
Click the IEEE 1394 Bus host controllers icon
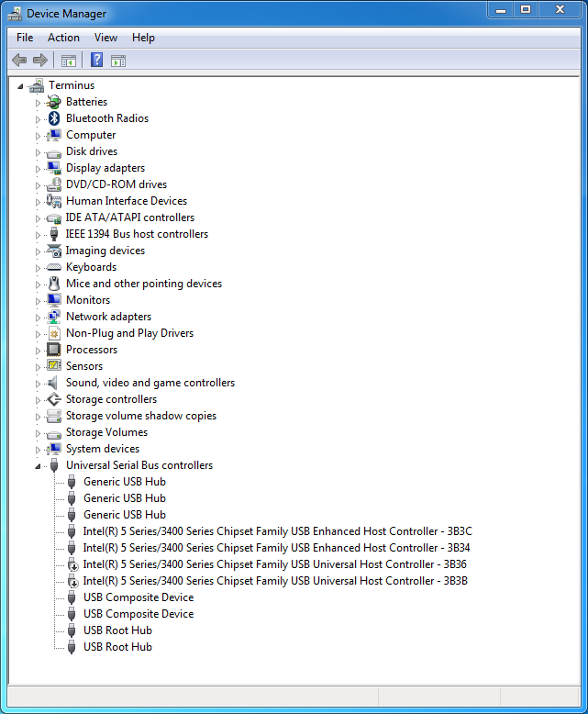click(54, 234)
